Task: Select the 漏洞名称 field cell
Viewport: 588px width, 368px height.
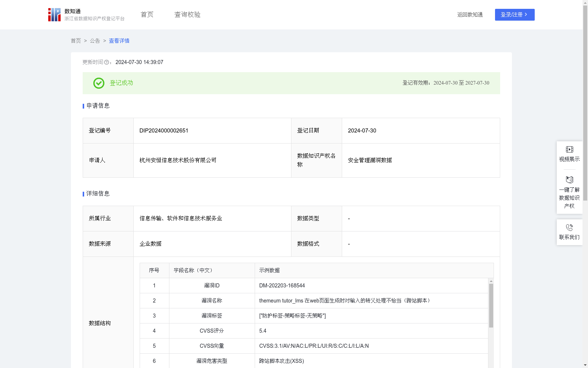Action: click(212, 301)
